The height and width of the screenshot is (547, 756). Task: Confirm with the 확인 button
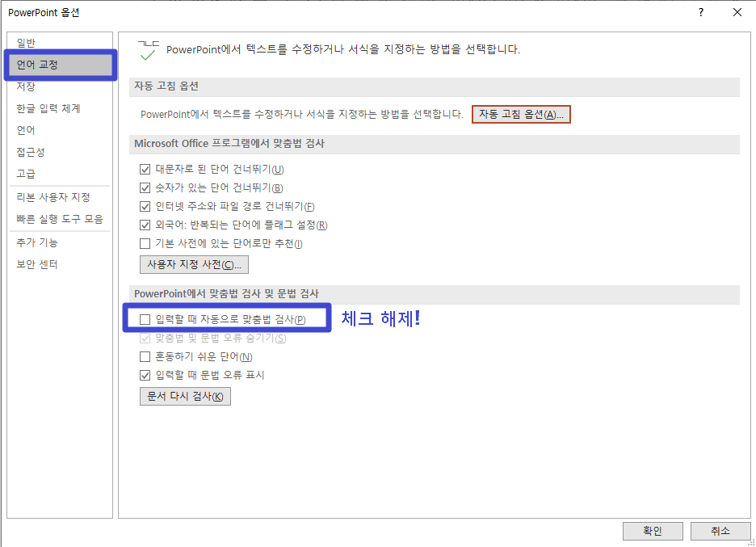[x=653, y=531]
